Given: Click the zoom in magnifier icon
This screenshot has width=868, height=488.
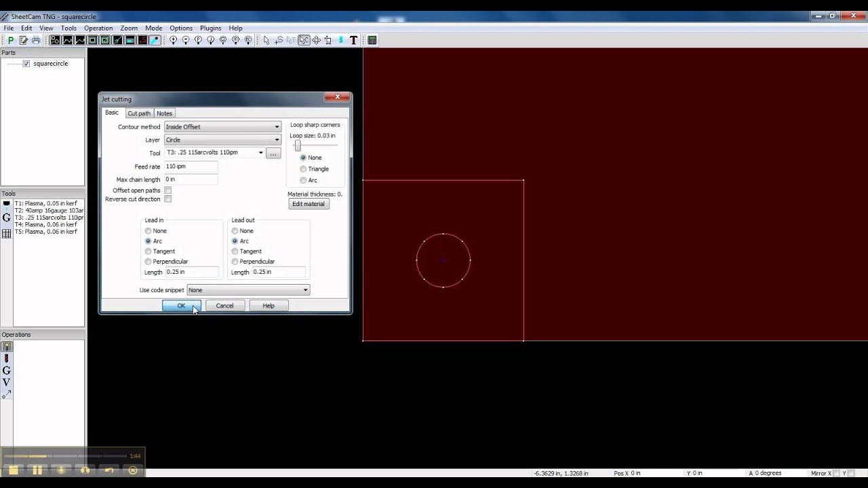Looking at the screenshot, I should [x=173, y=40].
